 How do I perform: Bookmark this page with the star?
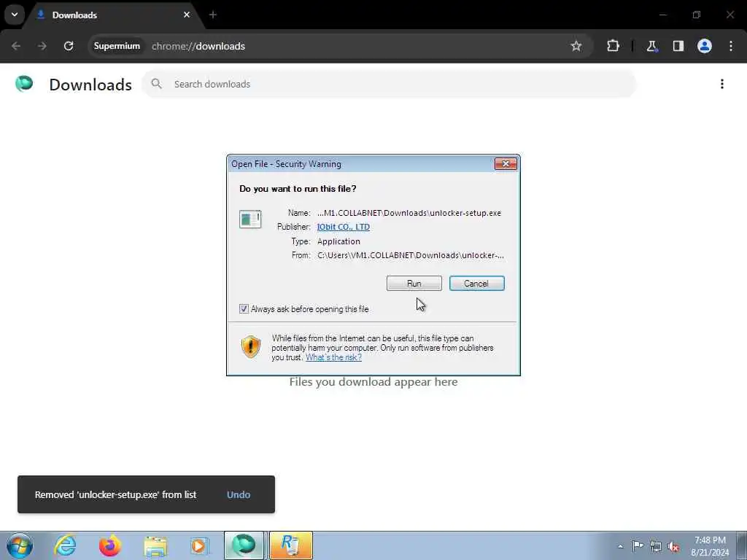576,46
